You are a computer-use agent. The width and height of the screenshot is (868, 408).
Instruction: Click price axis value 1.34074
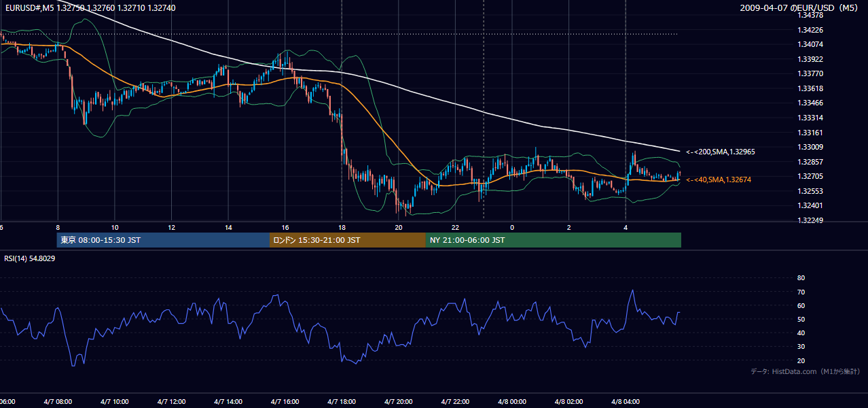810,44
